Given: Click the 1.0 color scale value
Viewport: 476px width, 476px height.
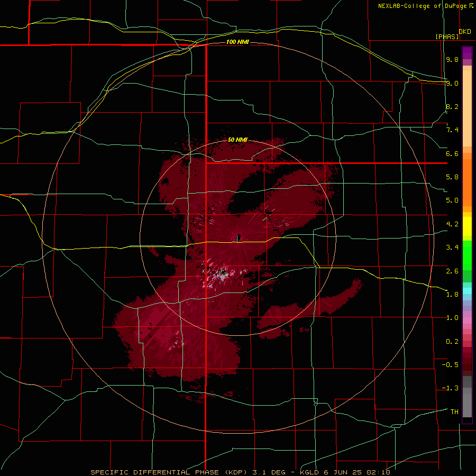Looking at the screenshot, I should click(452, 318).
